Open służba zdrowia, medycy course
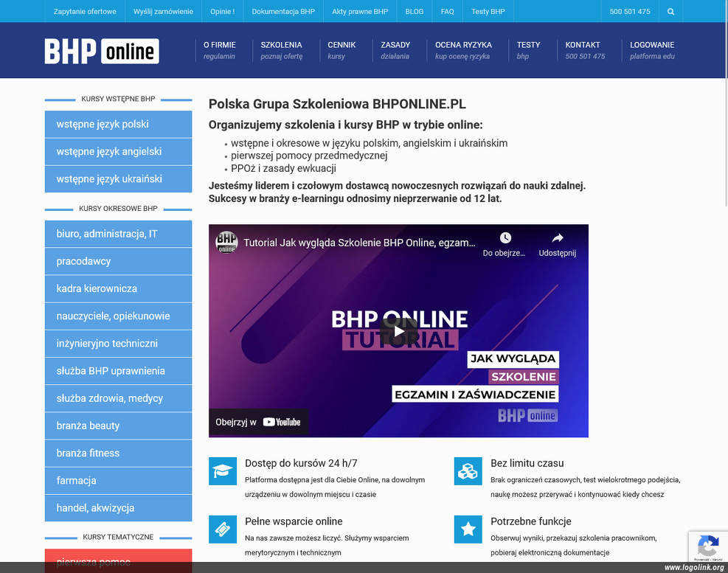This screenshot has width=728, height=573. pos(119,398)
